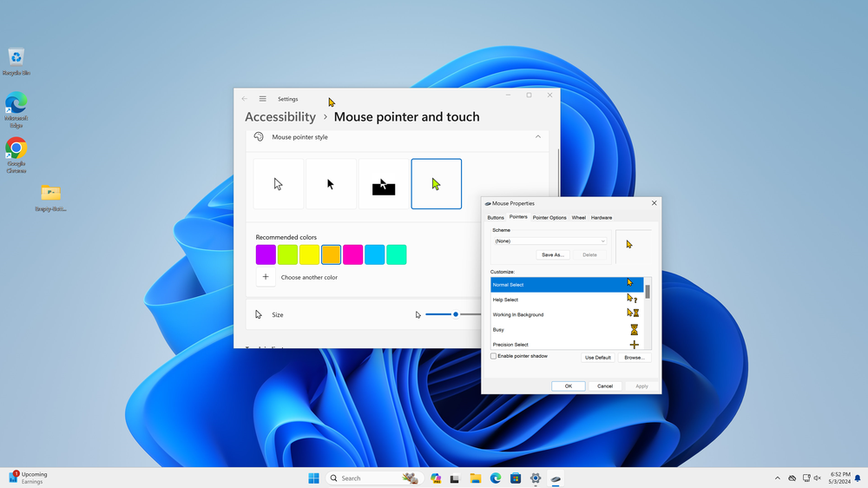Click the Browse... button

(x=634, y=357)
